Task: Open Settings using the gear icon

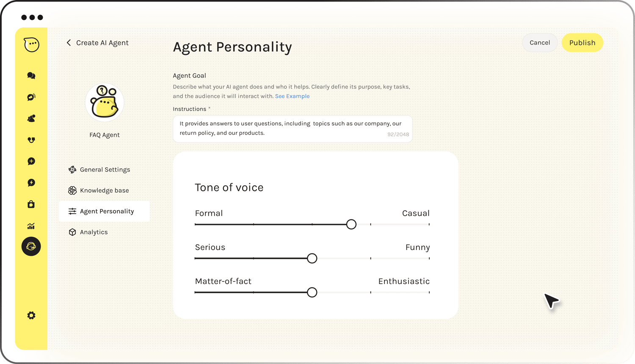Action: 31,315
